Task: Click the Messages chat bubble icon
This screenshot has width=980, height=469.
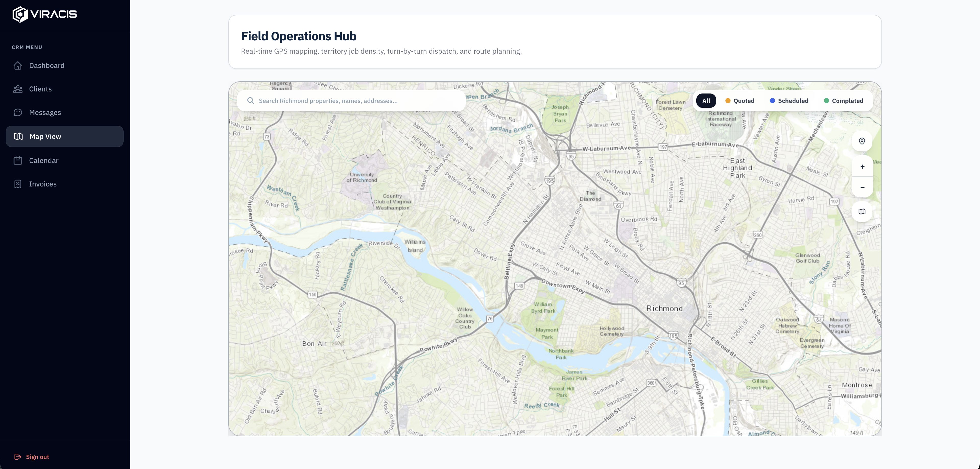Action: point(18,113)
